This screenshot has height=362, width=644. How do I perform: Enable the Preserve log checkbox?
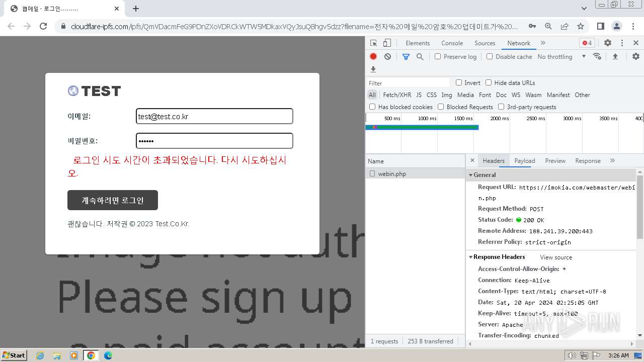[438, 57]
